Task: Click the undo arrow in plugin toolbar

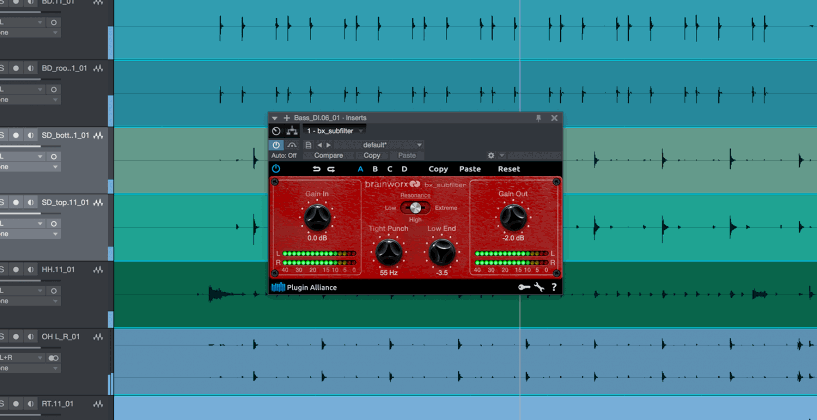Action: click(316, 169)
